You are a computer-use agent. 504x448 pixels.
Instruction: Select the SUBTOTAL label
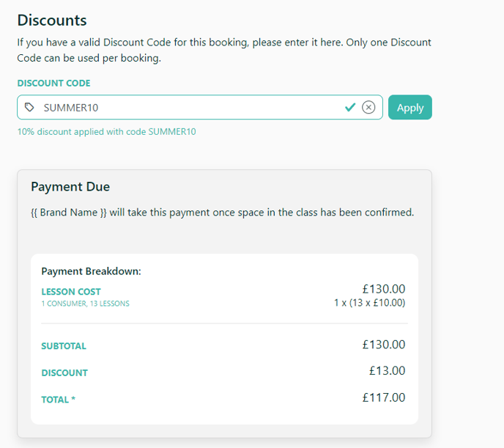point(64,346)
